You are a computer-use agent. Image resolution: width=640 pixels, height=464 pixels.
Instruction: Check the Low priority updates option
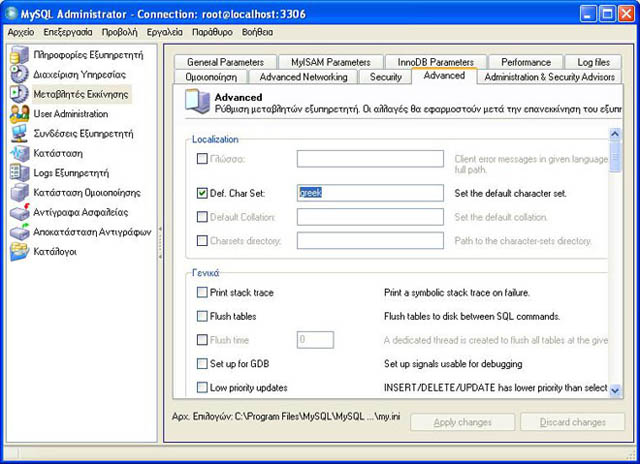tap(202, 387)
